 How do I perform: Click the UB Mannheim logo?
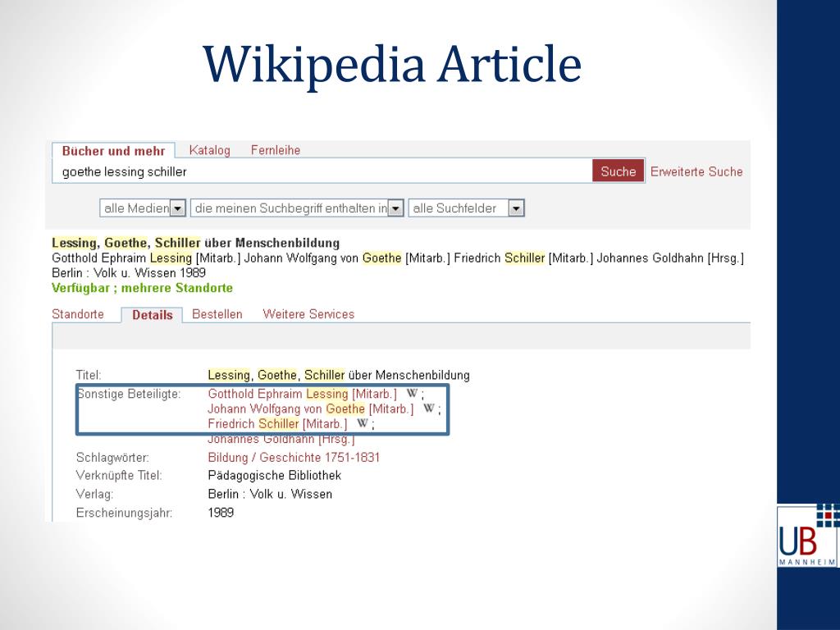pyautogui.click(x=808, y=535)
